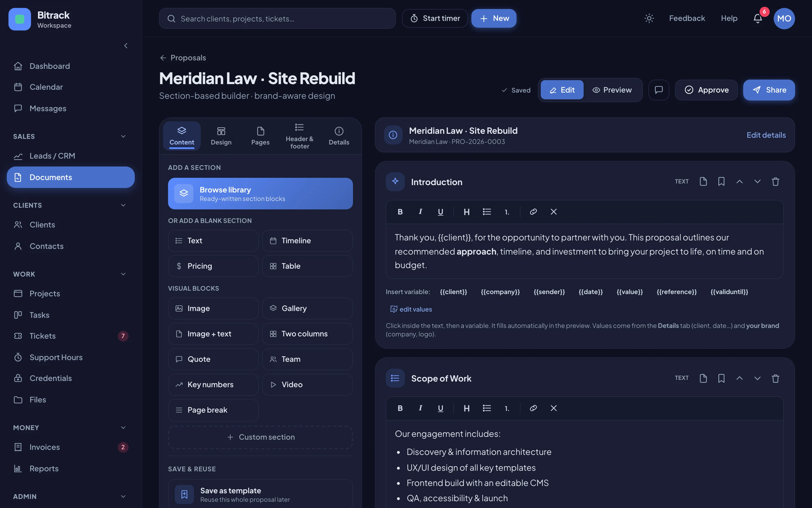Move Scope of Work section up
This screenshot has width=812, height=508.
pos(739,378)
